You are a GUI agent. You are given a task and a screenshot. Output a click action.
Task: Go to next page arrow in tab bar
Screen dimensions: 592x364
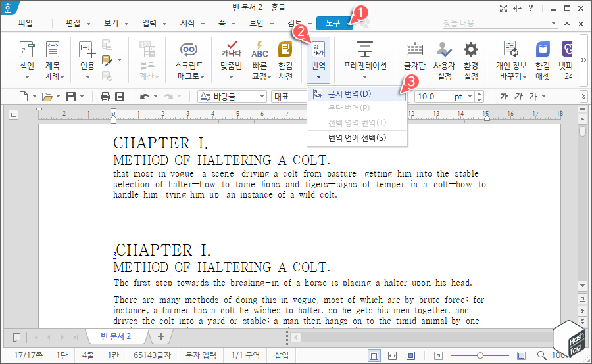pyautogui.click(x=62, y=337)
